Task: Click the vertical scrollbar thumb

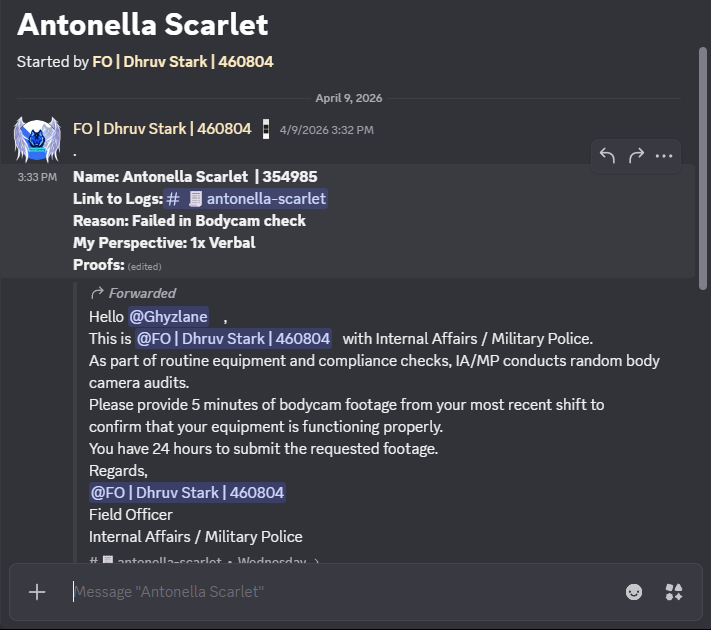Action: pos(703,168)
